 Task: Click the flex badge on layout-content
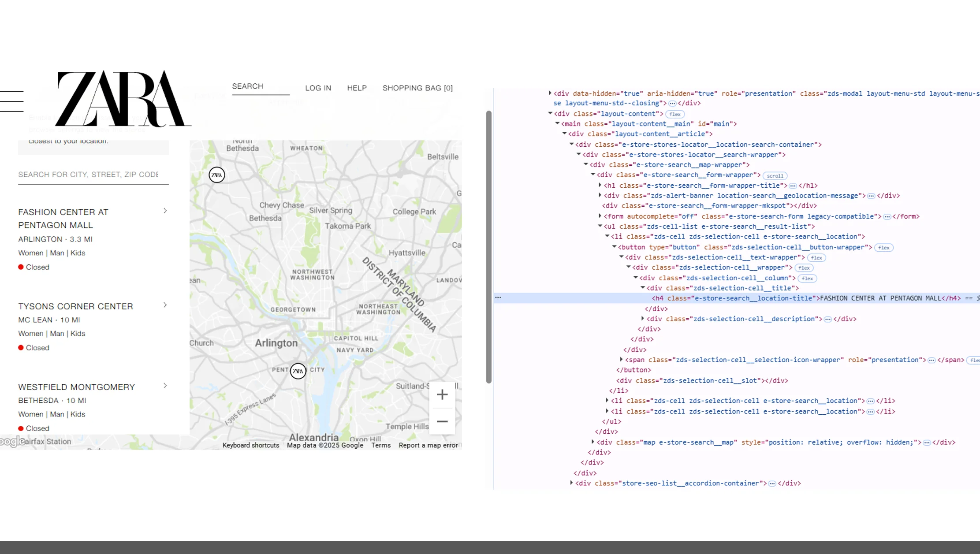pyautogui.click(x=674, y=114)
